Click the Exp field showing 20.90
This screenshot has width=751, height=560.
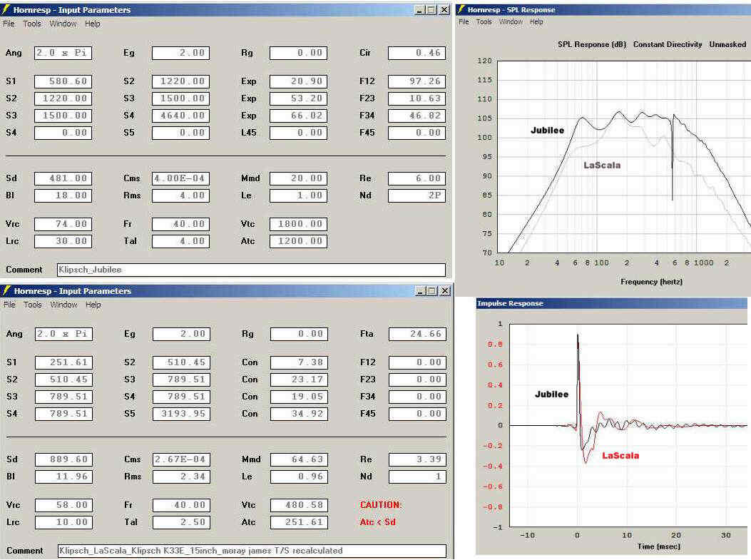(x=298, y=81)
